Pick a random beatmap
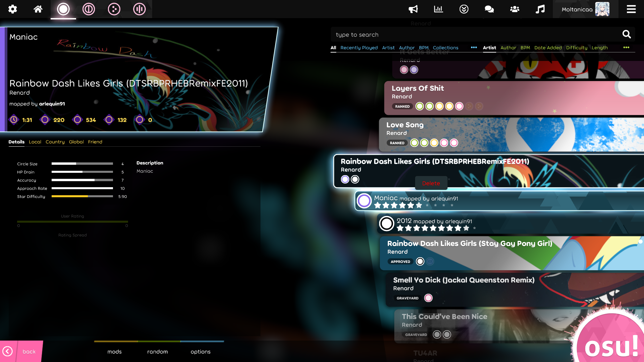The width and height of the screenshot is (644, 362). (x=158, y=352)
